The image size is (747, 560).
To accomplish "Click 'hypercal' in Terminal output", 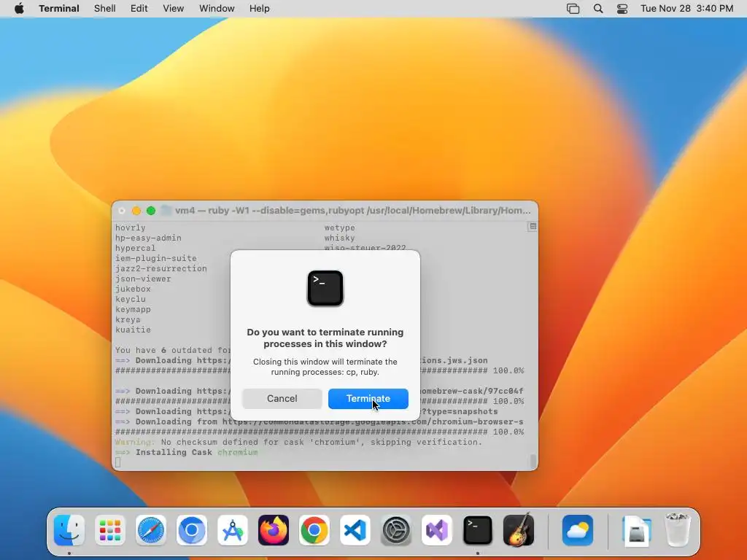I will [135, 248].
